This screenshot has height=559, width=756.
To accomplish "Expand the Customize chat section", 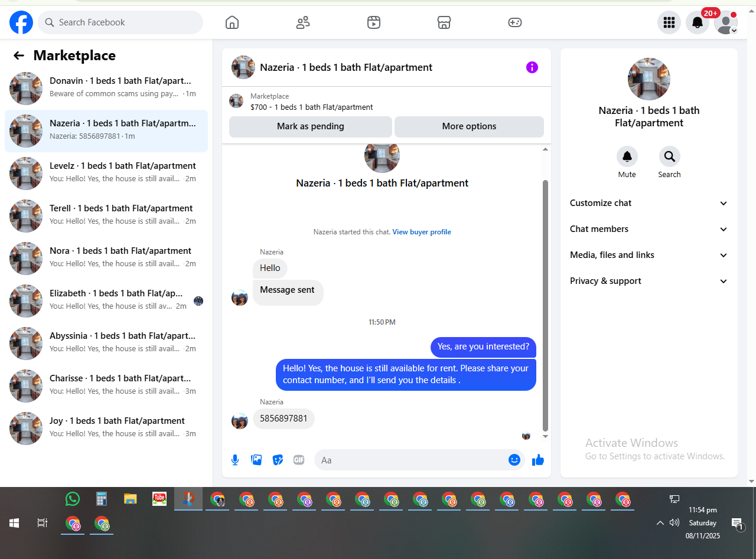I will 649,203.
